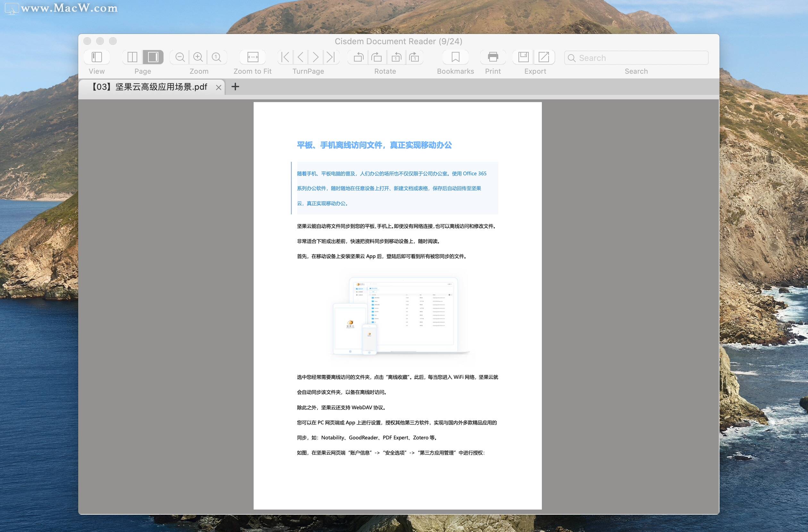This screenshot has width=808, height=532.
Task: Switch to single-page layout
Action: (153, 57)
